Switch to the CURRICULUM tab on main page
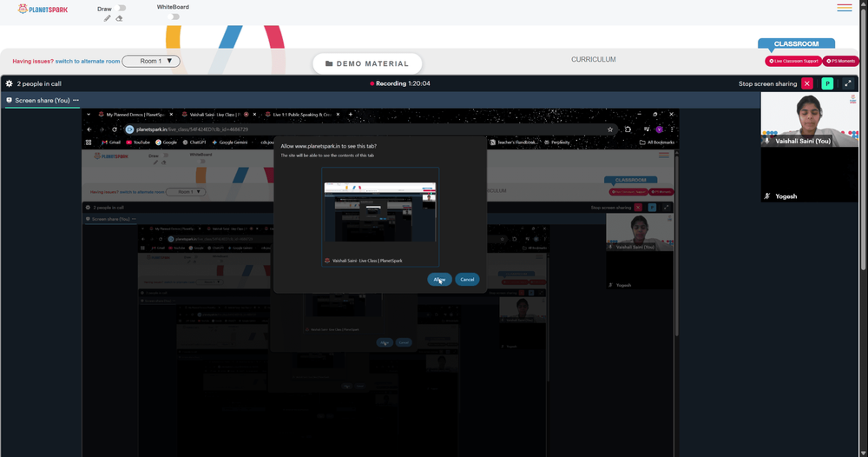The width and height of the screenshot is (868, 457). [594, 59]
